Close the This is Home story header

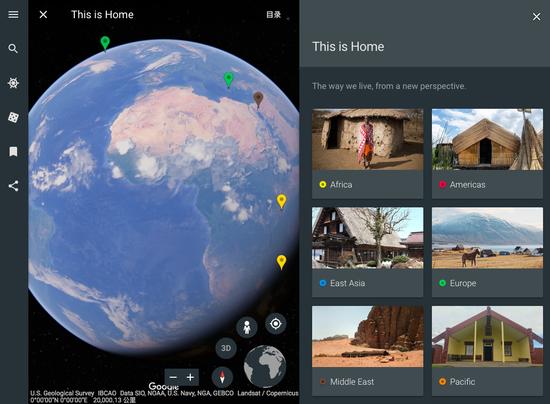[43, 14]
